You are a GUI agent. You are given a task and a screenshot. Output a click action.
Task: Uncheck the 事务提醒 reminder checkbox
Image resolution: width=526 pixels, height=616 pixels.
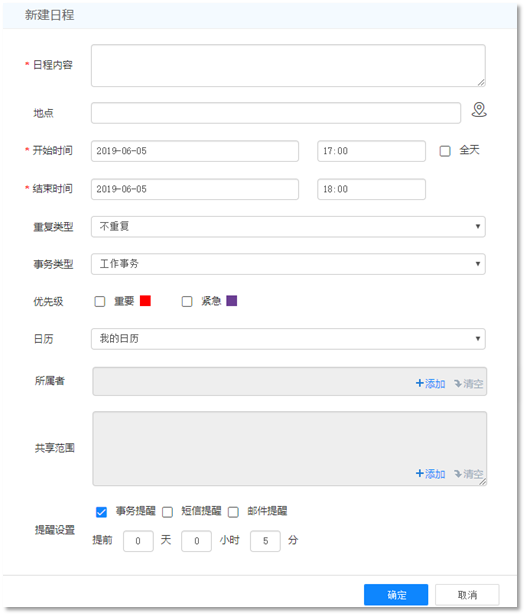point(101,512)
